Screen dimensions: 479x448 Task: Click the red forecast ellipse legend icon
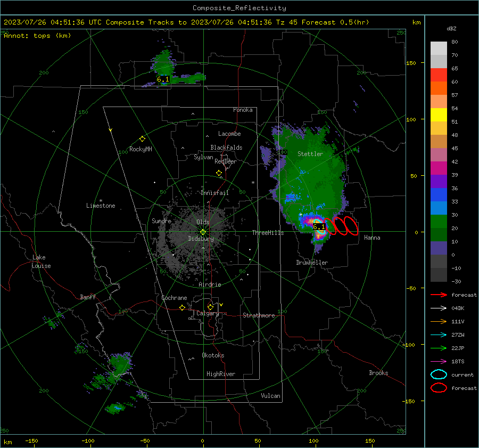click(439, 388)
